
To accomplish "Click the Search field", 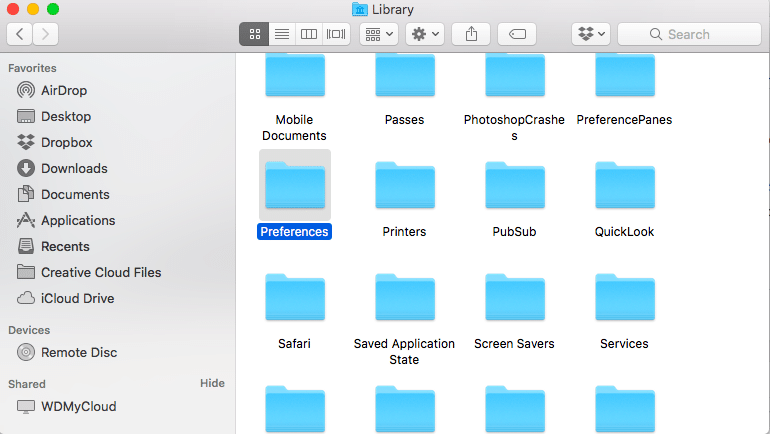I will [689, 34].
